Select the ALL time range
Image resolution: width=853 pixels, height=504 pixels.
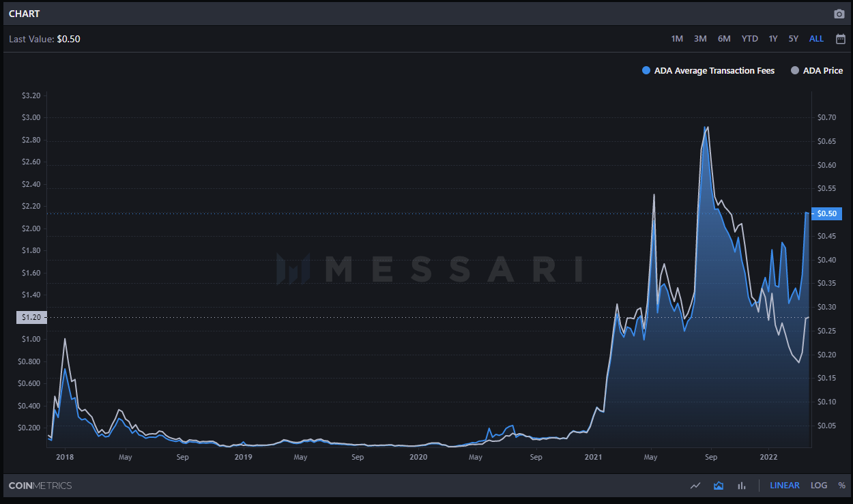click(816, 39)
